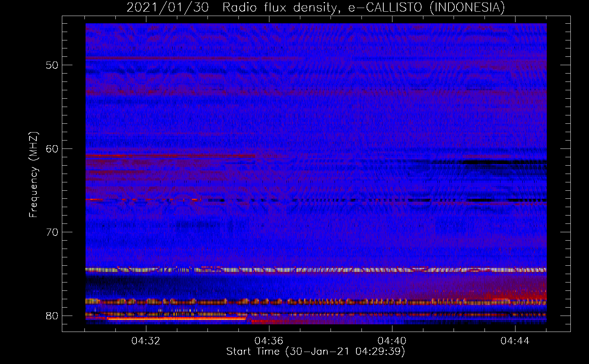Select the 'Frequency (MHZ)' axis label
Screen dimensions: 589x364
point(33,175)
